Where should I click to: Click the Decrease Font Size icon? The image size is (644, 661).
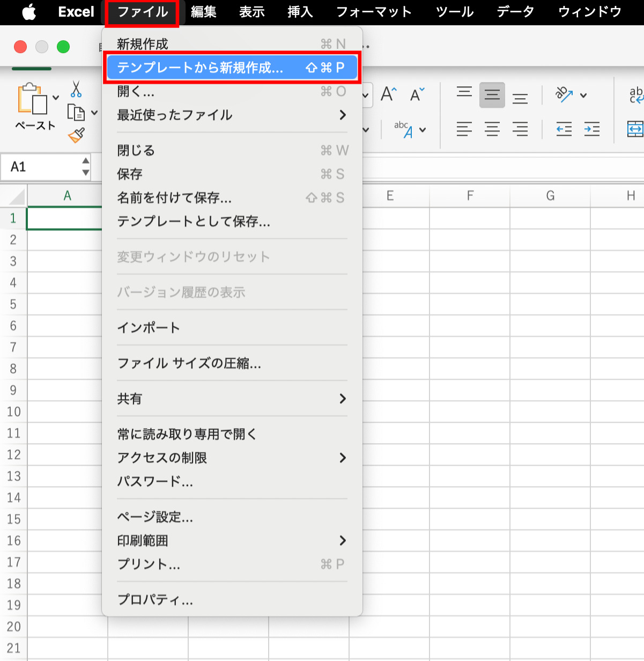[417, 95]
